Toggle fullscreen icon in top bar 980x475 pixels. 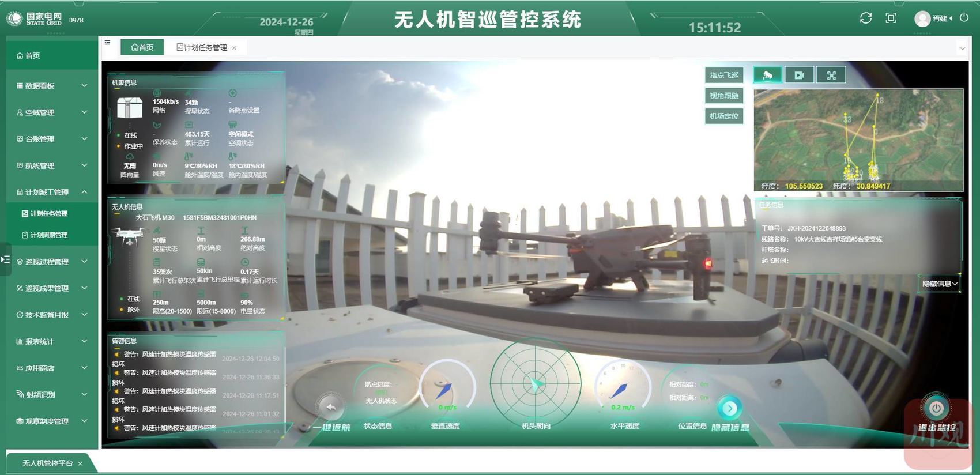[x=891, y=18]
